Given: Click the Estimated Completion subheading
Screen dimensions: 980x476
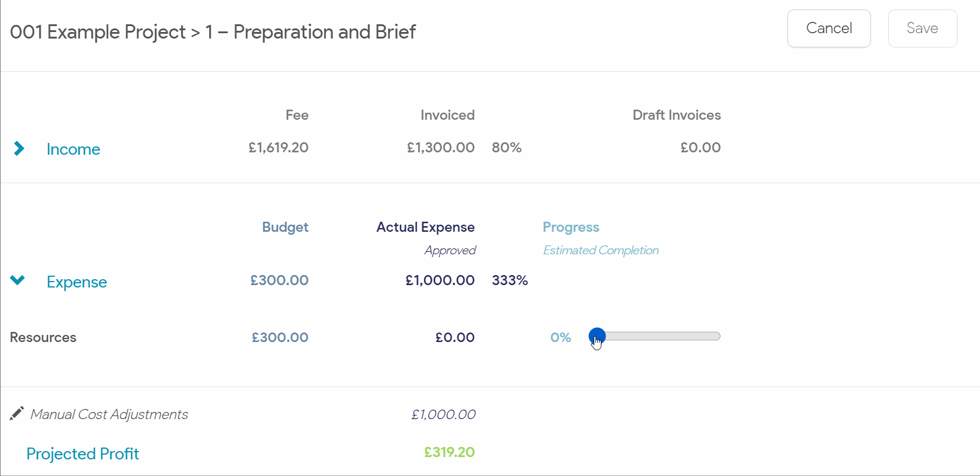Looking at the screenshot, I should click(x=601, y=250).
